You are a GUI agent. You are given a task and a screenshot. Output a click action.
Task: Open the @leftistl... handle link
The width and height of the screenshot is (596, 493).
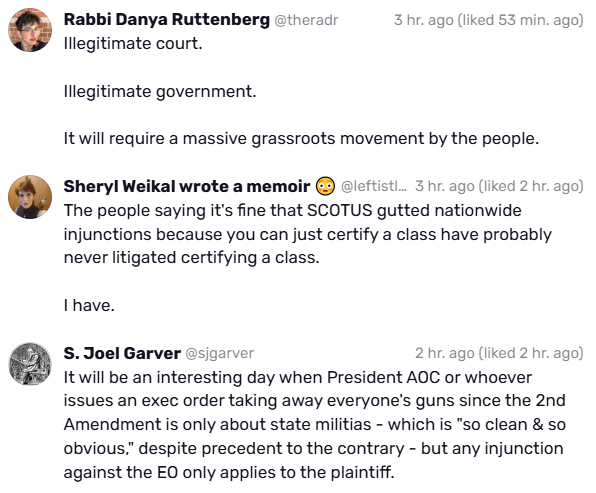tap(374, 186)
